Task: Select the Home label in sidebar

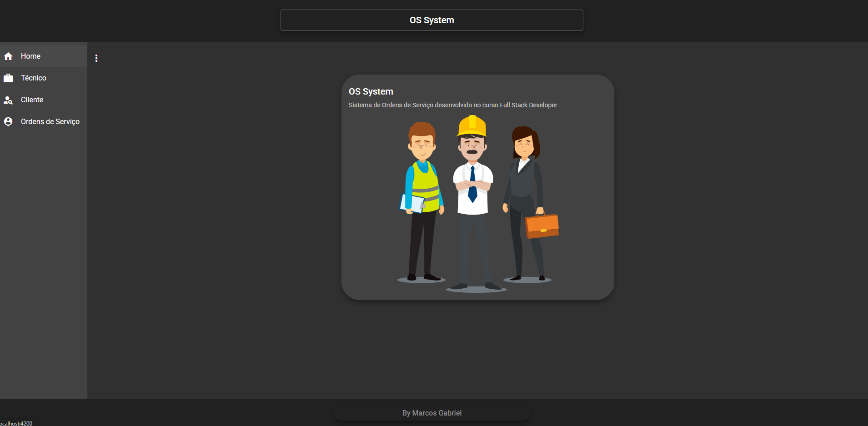Action: click(x=30, y=56)
